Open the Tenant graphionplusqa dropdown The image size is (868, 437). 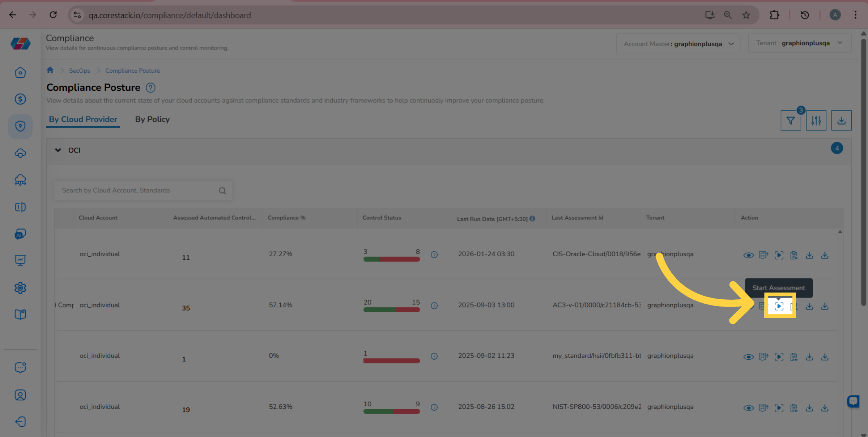click(799, 43)
